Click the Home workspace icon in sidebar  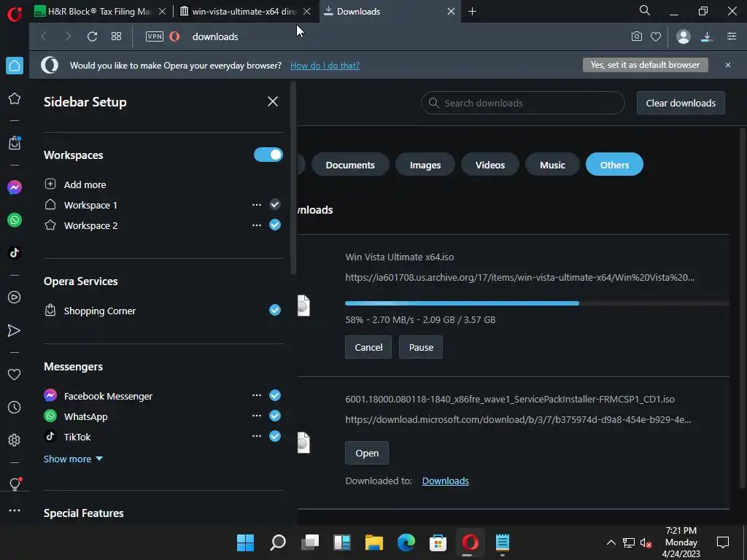[x=15, y=66]
